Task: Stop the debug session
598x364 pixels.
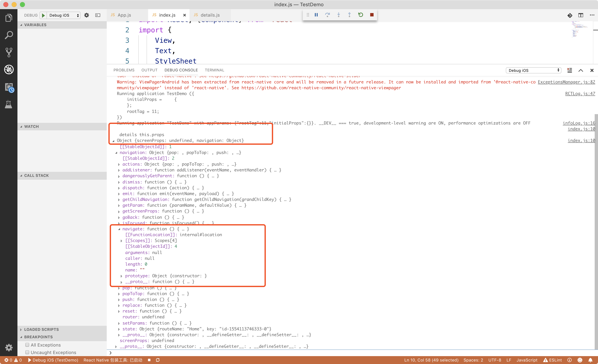Action: click(x=372, y=15)
